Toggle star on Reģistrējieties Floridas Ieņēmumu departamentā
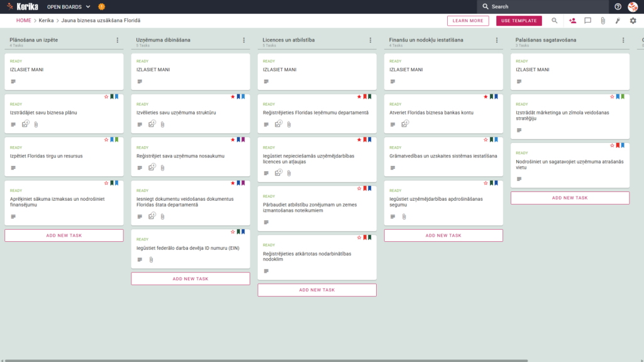 tap(359, 97)
